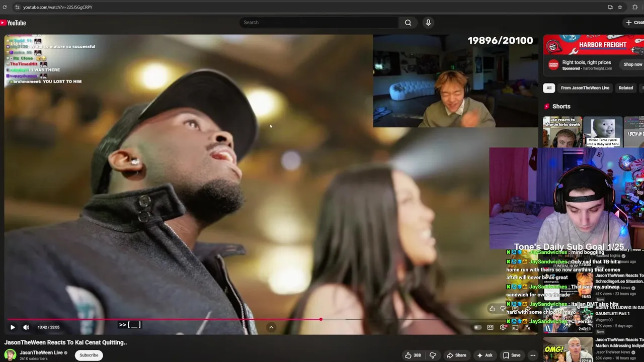The image size is (644, 362).
Task: Click the video play button
Action: (x=13, y=327)
